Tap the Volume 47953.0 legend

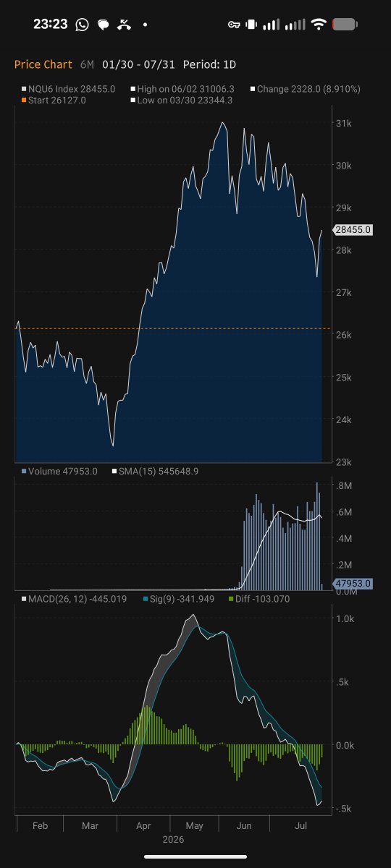pos(59,471)
